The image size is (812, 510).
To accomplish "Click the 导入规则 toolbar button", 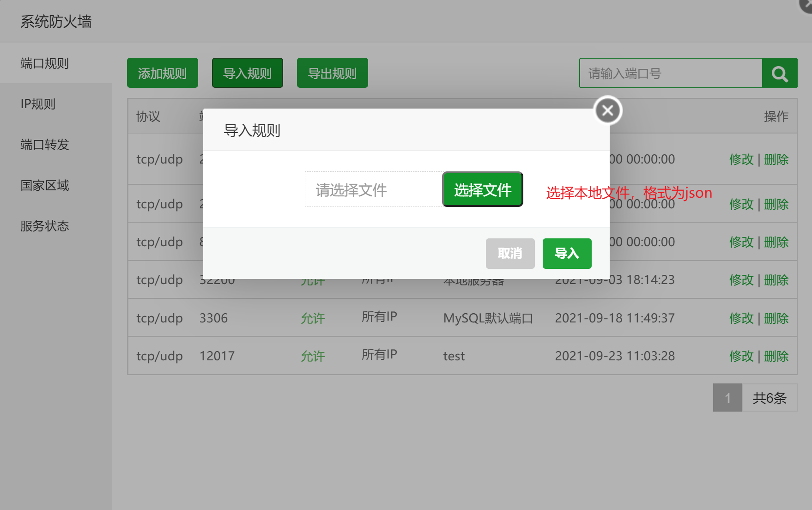I will (x=247, y=73).
